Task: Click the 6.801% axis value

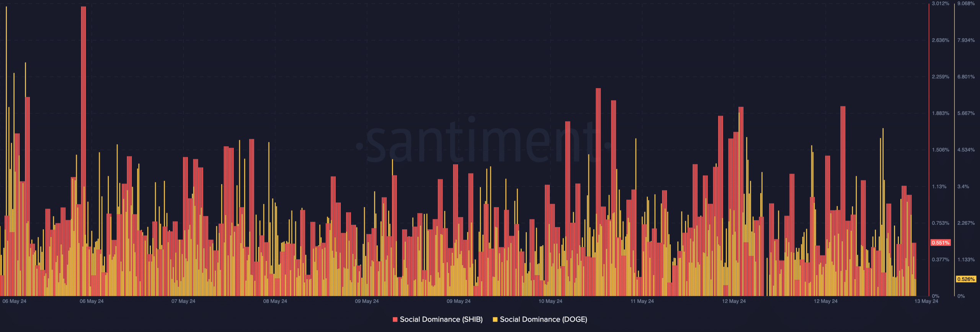Action: 966,77
